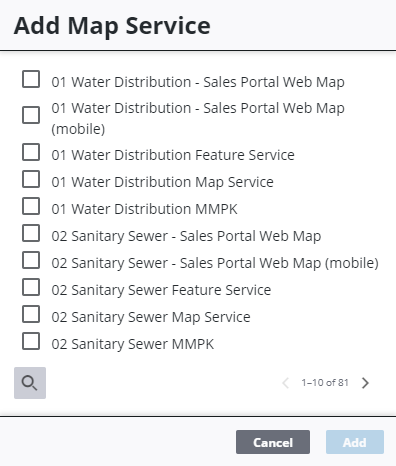This screenshot has width=396, height=466.
Task: Check 02 Sanitary Sewer - Sales Portal Web Map
Action: (x=31, y=233)
